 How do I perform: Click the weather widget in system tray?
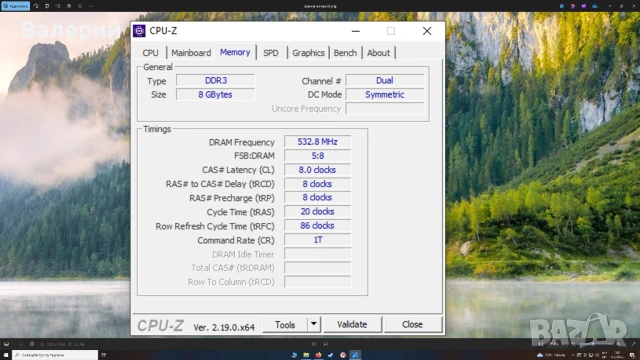(551, 355)
